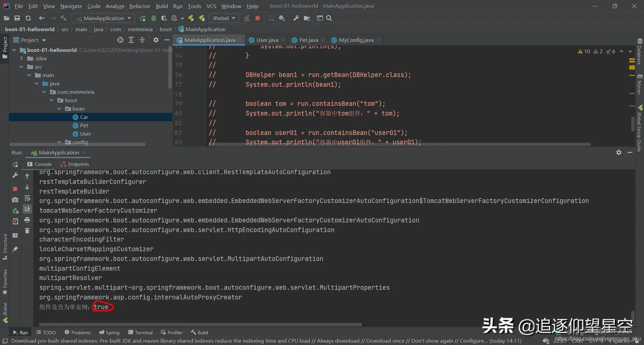Start debugging with the bug icon
The height and width of the screenshot is (345, 644).
(153, 18)
